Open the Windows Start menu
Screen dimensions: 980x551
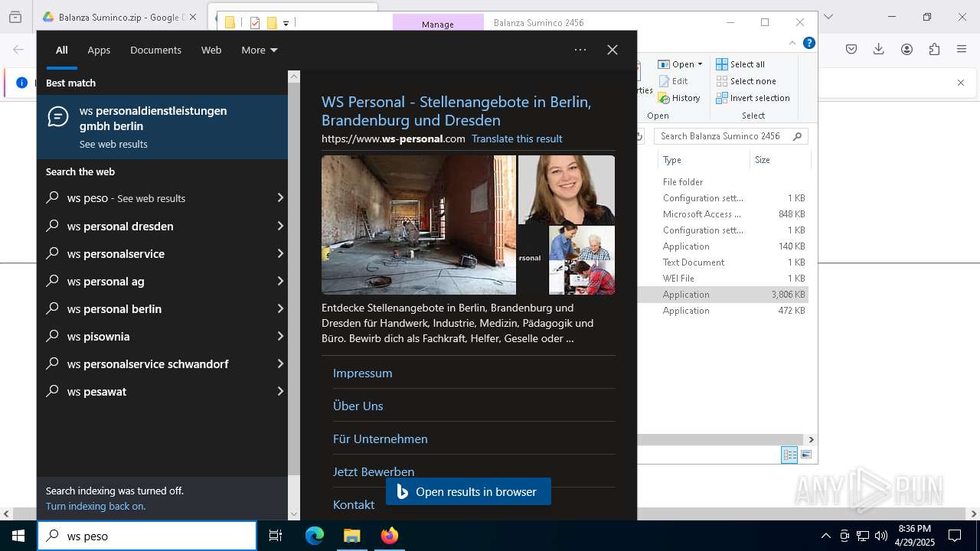[x=18, y=536]
